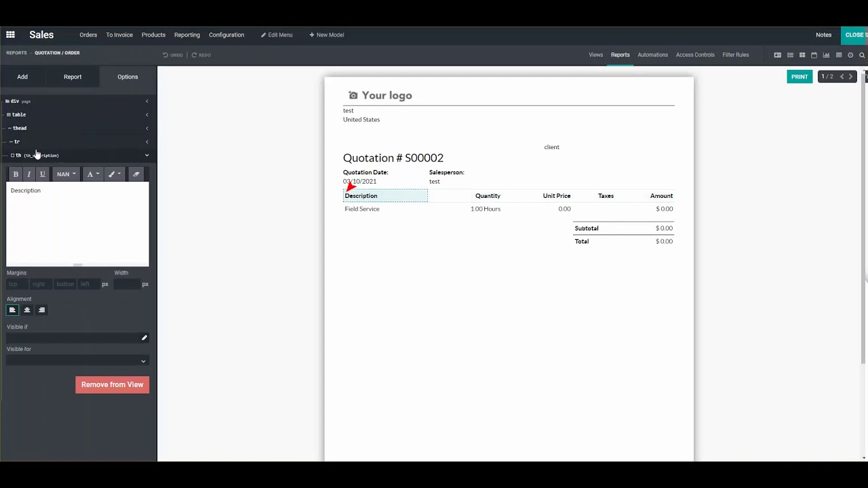The image size is (868, 488).
Task: Toggle bold text formatting
Action: pyautogui.click(x=16, y=174)
